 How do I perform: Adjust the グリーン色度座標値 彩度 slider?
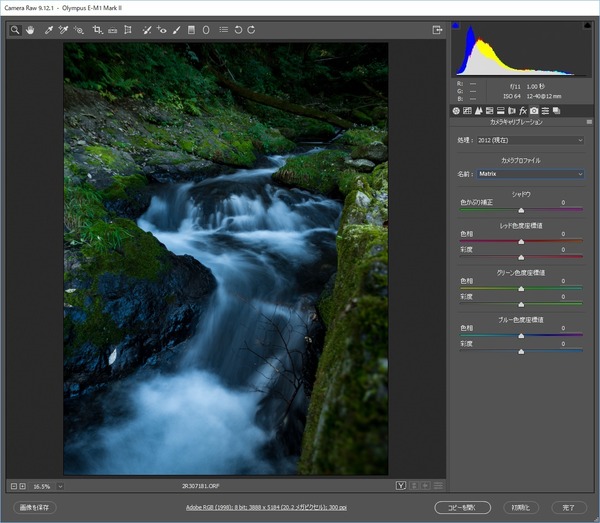point(521,304)
